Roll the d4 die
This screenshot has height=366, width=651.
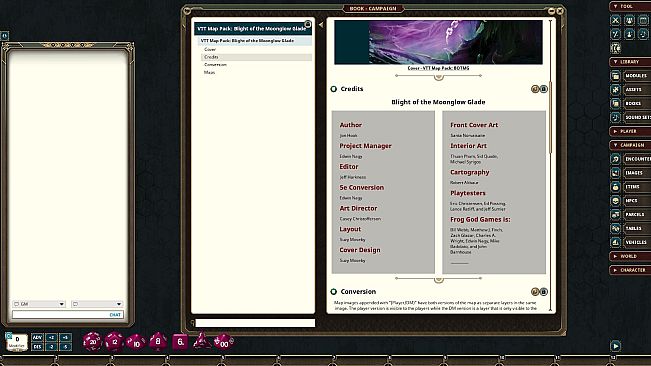pyautogui.click(x=202, y=341)
